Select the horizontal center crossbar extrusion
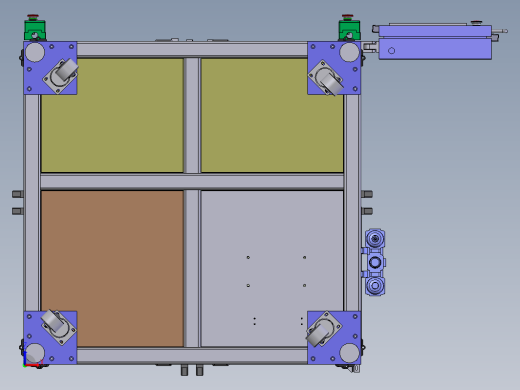Screen dimensions: 520x390 pyautogui.click(x=192, y=182)
